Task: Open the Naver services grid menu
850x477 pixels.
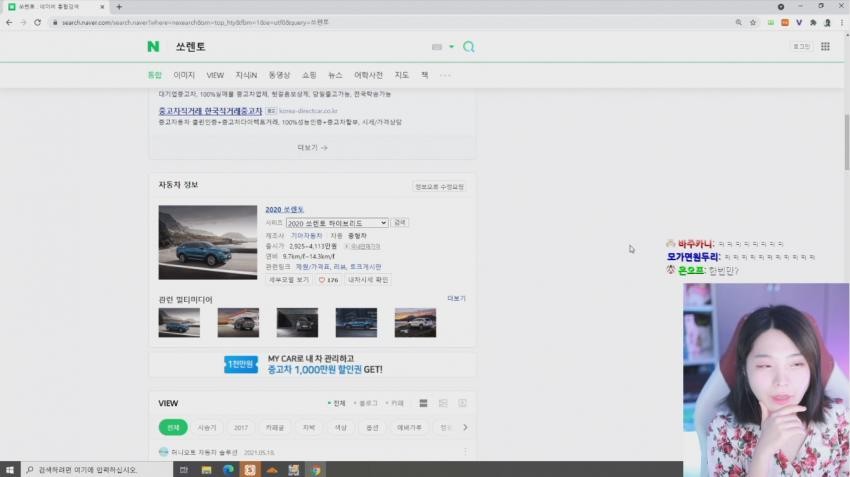Action: click(825, 47)
